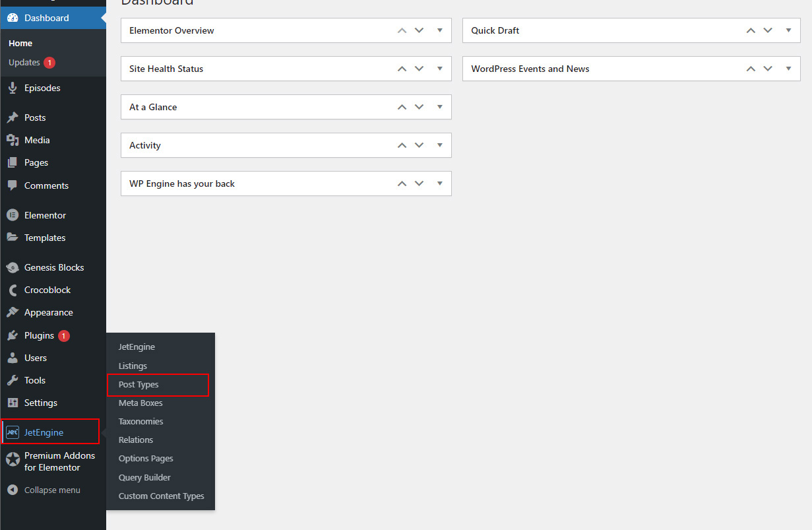Image resolution: width=812 pixels, height=530 pixels.
Task: Click the Plugins plug icon
Action: 13,335
